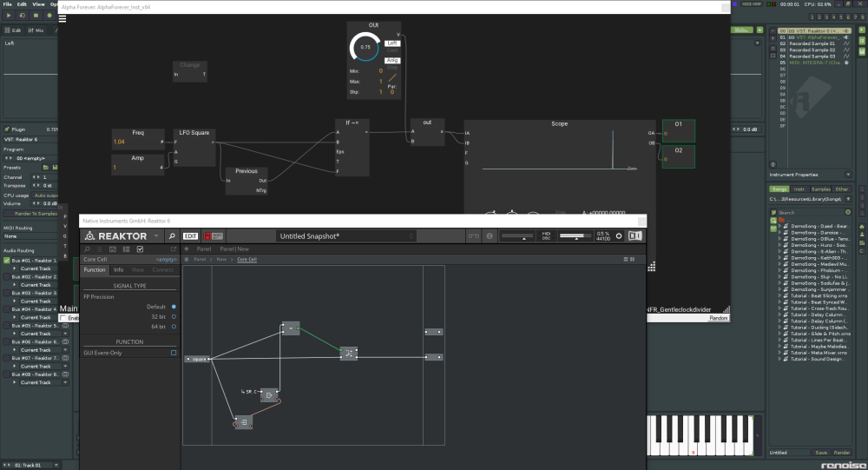Open the Renoise File menu
This screenshot has width=868, height=470.
coord(8,3)
